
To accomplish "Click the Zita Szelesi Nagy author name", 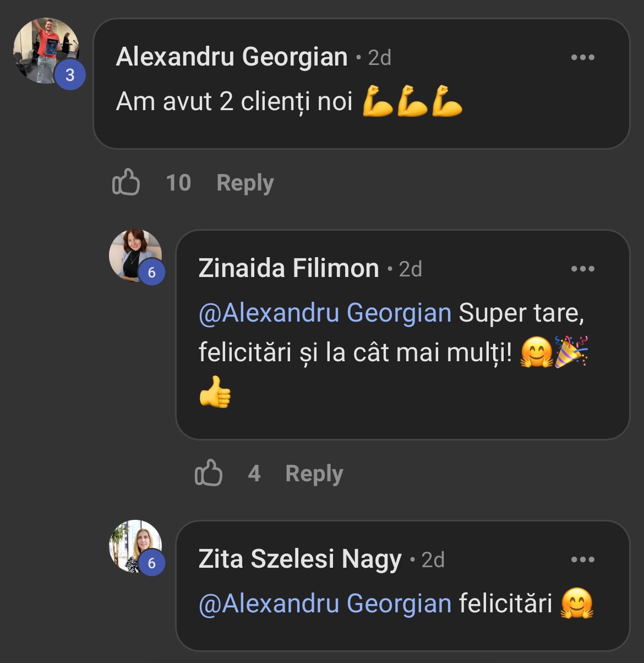I will pos(300,559).
